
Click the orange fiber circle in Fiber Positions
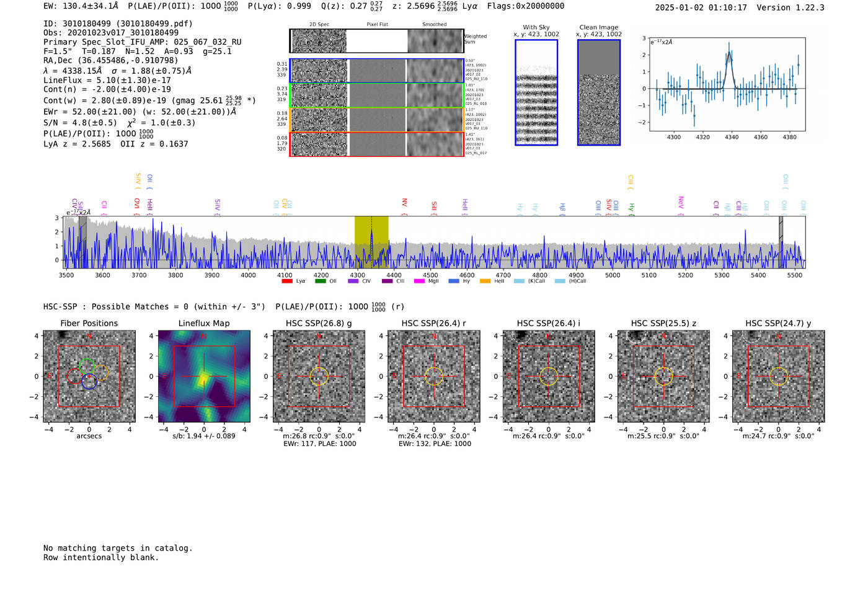pos(101,373)
